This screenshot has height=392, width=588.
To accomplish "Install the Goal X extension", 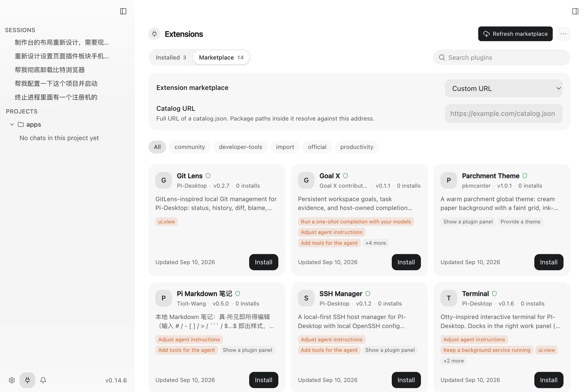I will coord(406,262).
